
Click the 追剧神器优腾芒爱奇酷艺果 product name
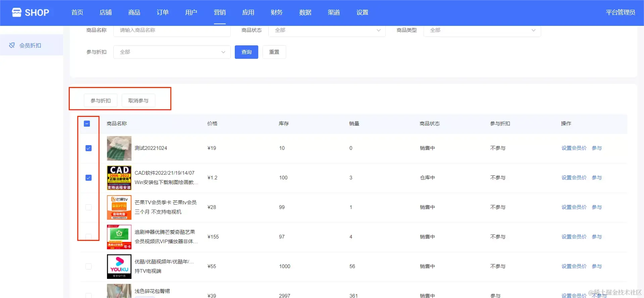coord(166,237)
